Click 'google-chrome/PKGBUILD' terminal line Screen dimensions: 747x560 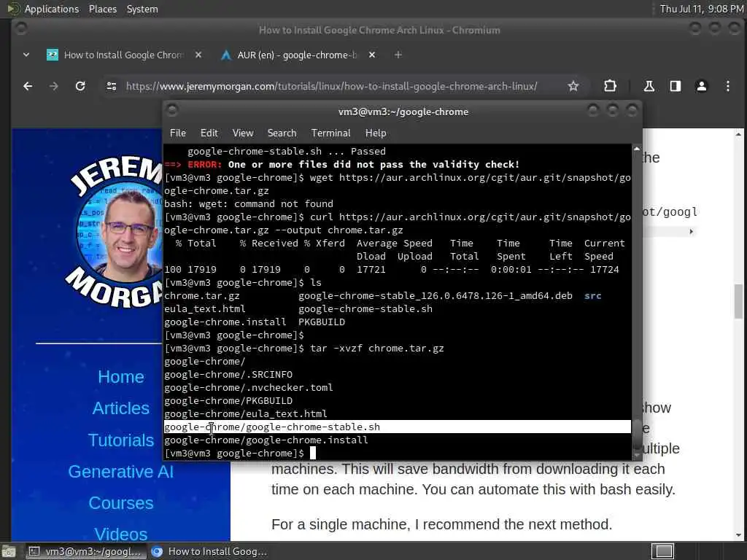tap(228, 401)
